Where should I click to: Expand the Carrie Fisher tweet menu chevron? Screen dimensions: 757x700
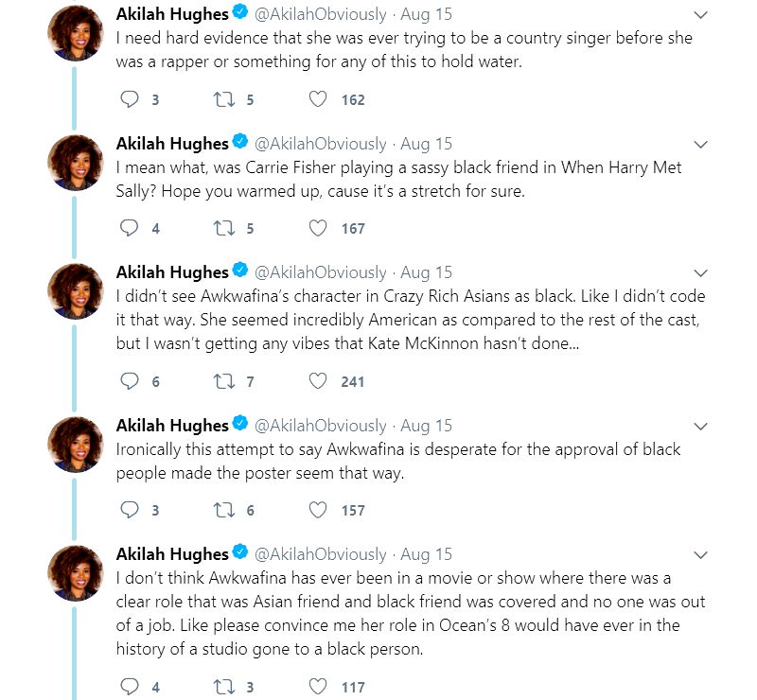701,144
